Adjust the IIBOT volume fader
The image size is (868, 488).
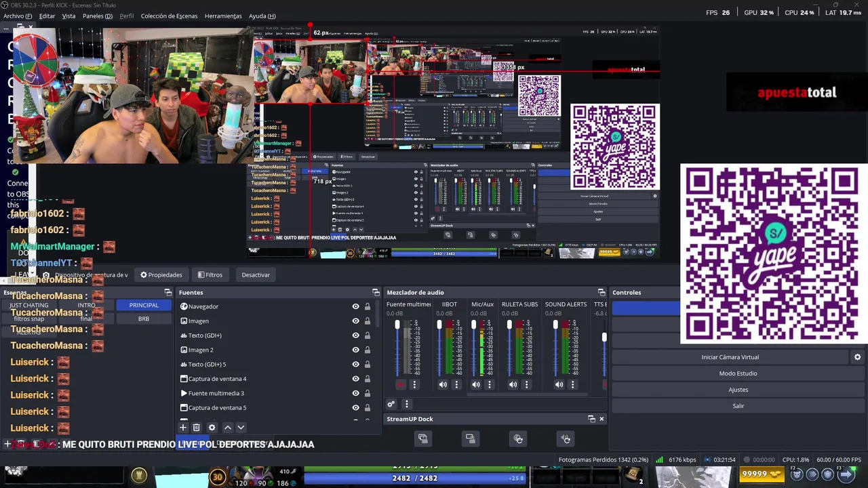pyautogui.click(x=439, y=325)
